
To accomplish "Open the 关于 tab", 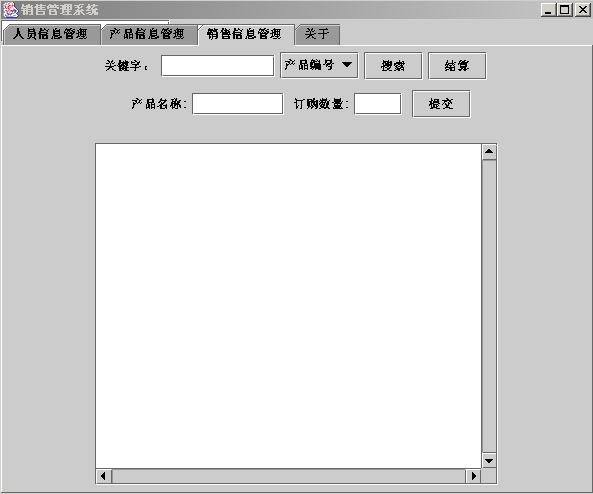I will pos(317,34).
